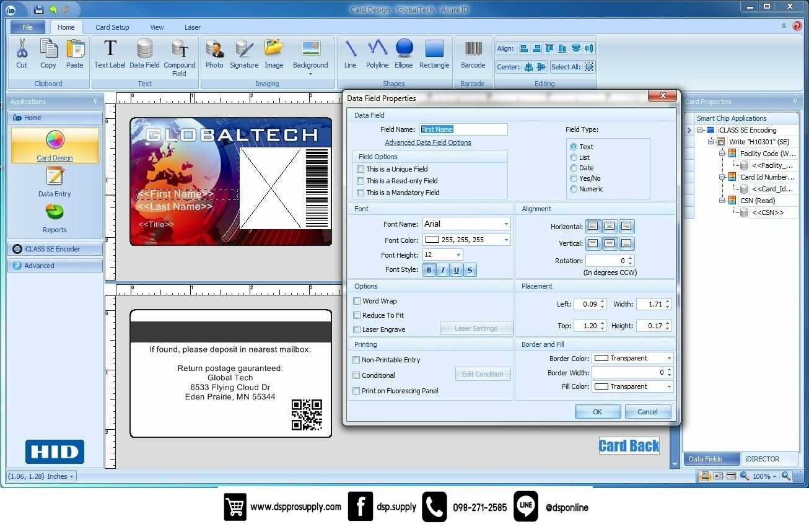
Task: Select the Data Field tool
Action: [144, 55]
